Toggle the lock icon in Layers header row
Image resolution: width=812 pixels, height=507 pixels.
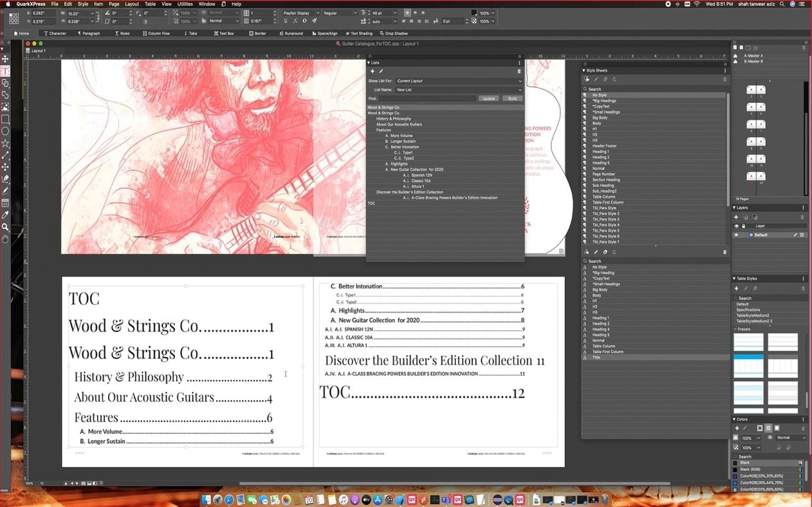(x=743, y=226)
